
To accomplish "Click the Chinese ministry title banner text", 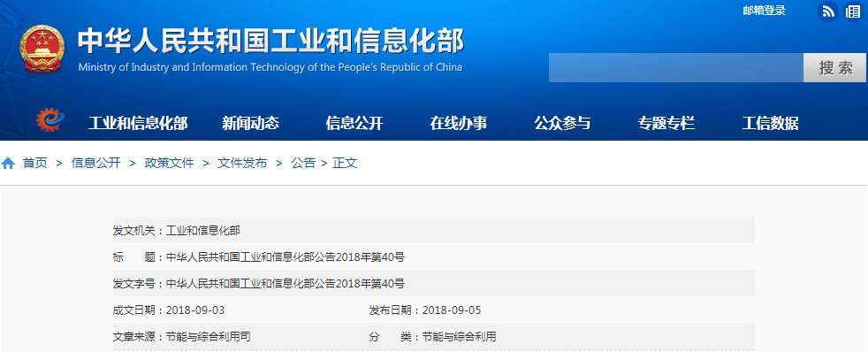I will [x=270, y=41].
